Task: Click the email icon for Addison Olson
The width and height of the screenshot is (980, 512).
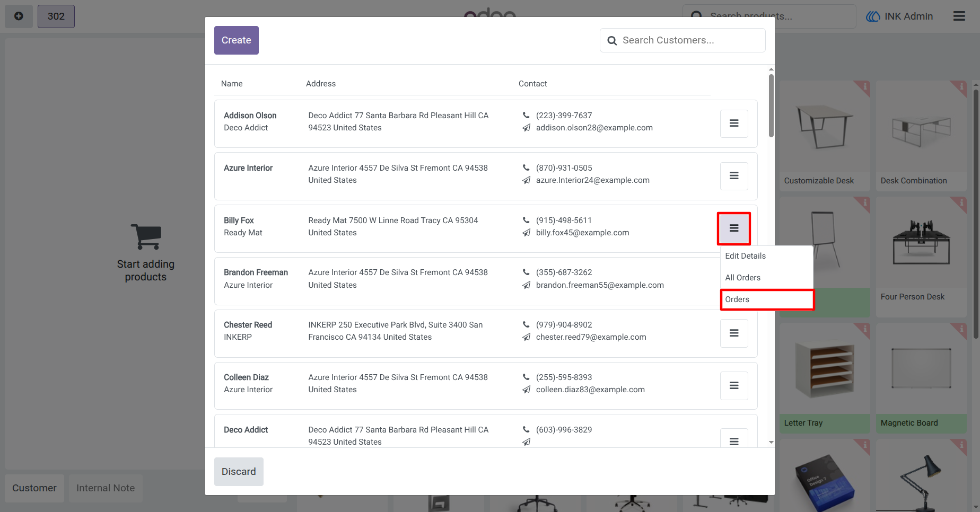Action: click(526, 128)
